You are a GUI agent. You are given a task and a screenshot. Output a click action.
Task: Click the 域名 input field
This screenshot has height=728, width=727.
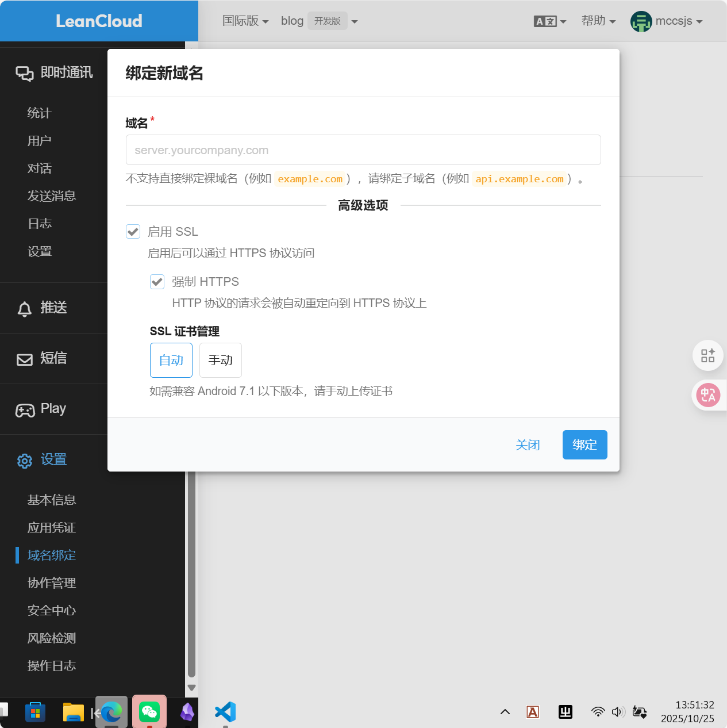363,150
